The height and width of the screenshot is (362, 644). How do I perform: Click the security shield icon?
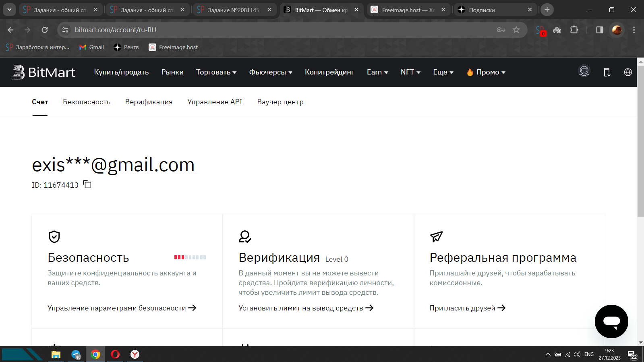pos(54,236)
